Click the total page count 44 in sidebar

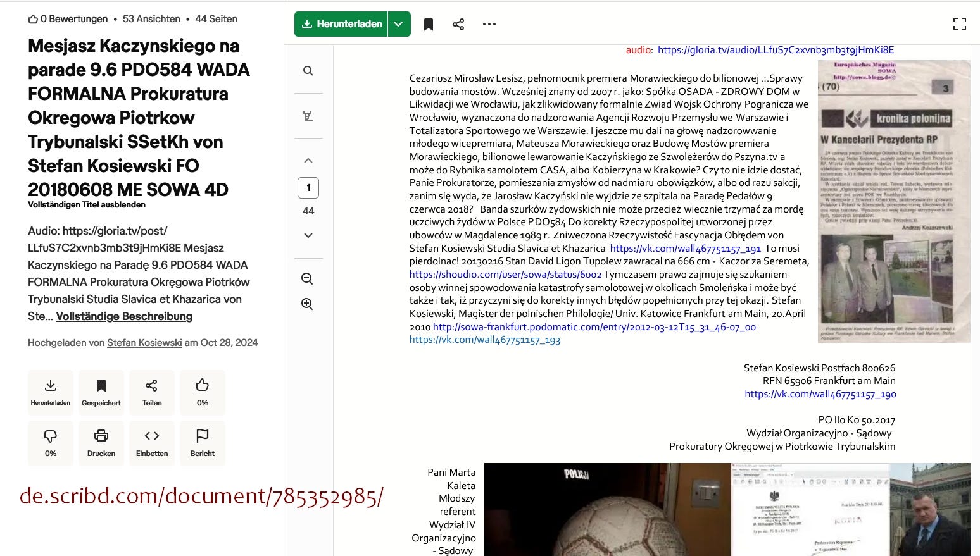[x=308, y=211]
